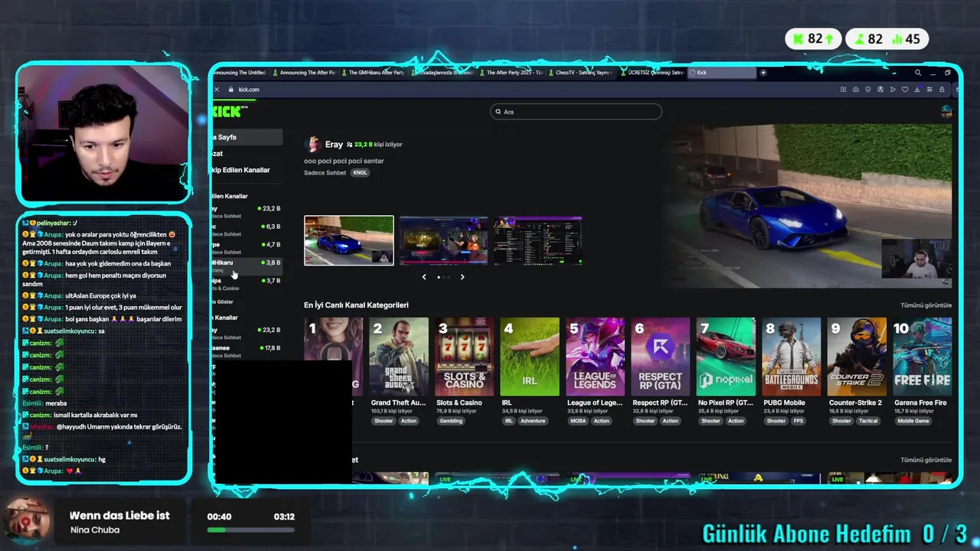Show the previous carousel slide
The image size is (980, 551).
pos(424,277)
